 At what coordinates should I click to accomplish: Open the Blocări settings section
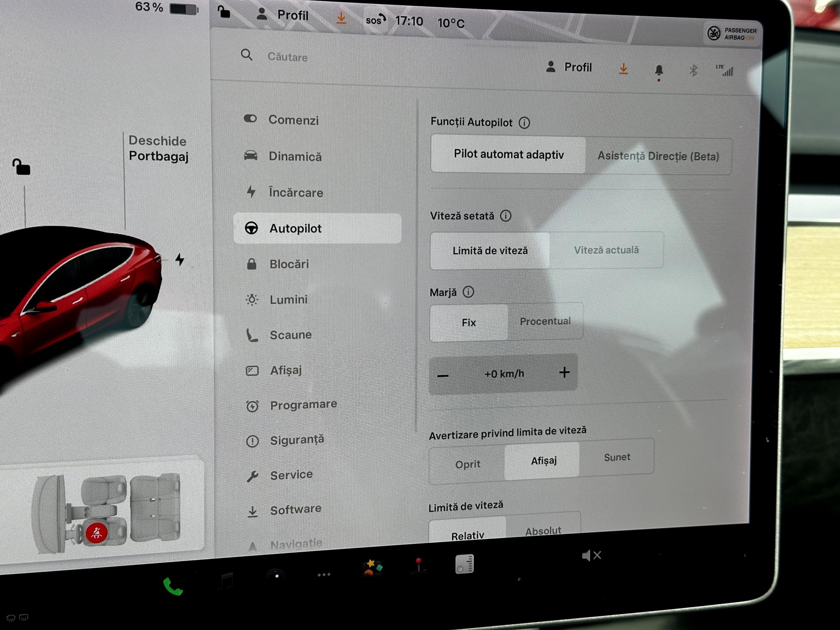click(x=277, y=264)
